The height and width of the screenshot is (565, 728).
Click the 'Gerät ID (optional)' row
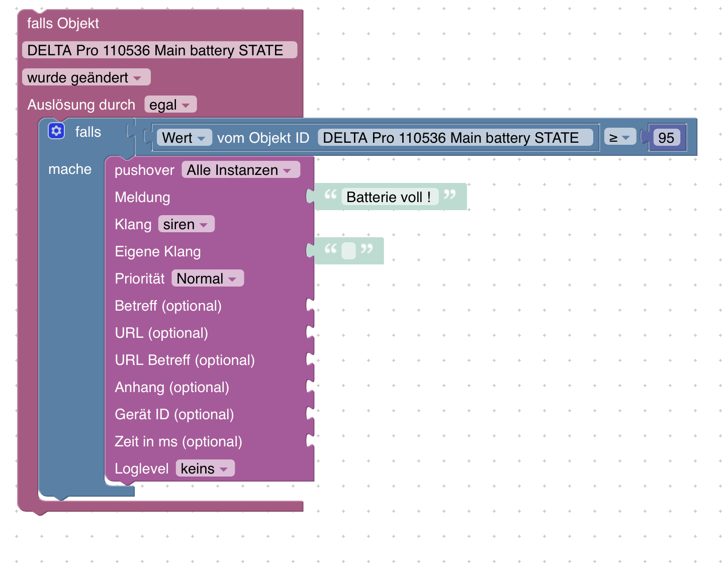point(174,414)
